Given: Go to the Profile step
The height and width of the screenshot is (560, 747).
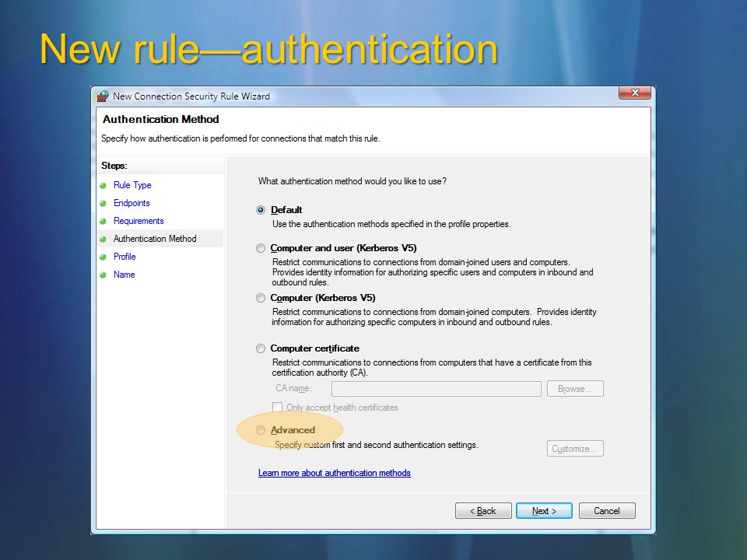Looking at the screenshot, I should click(x=124, y=257).
